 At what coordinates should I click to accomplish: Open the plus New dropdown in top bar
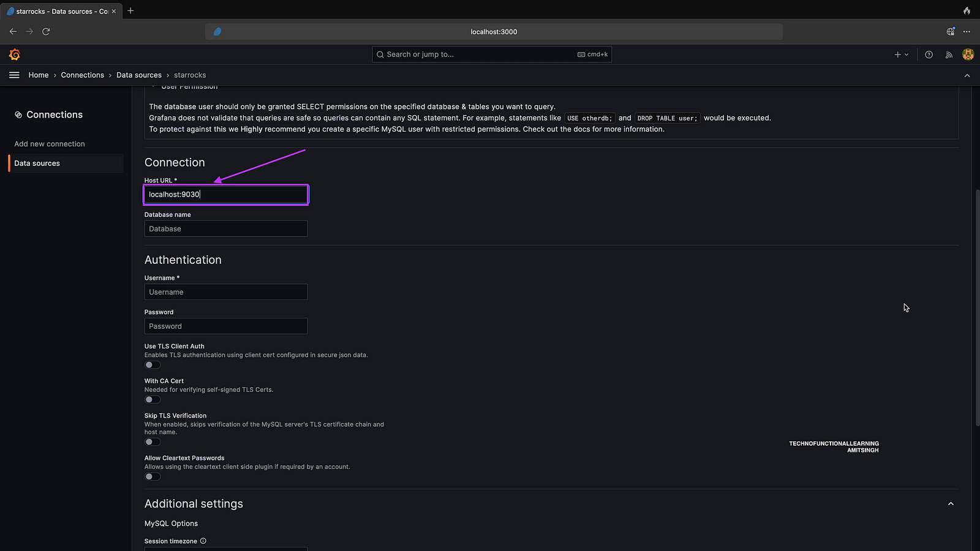[901, 54]
